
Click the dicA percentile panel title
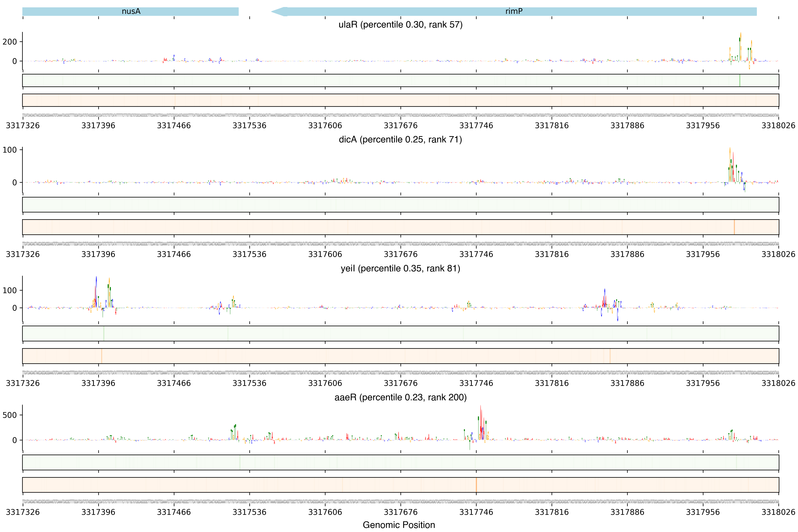pos(400,139)
